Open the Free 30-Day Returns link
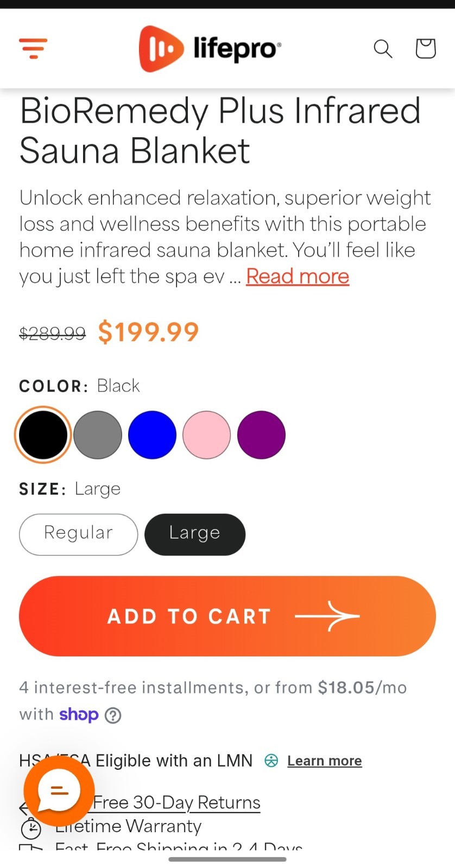This screenshot has height=868, width=455. 176,802
